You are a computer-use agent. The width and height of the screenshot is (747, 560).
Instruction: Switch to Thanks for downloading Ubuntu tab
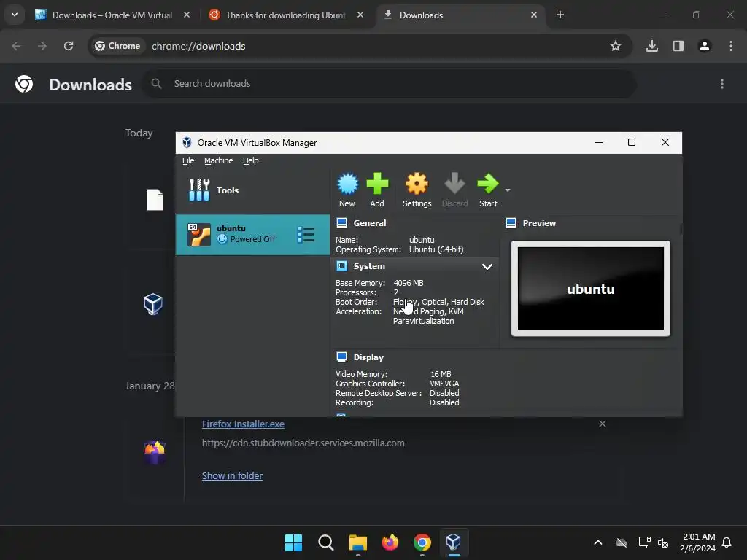[x=286, y=15]
